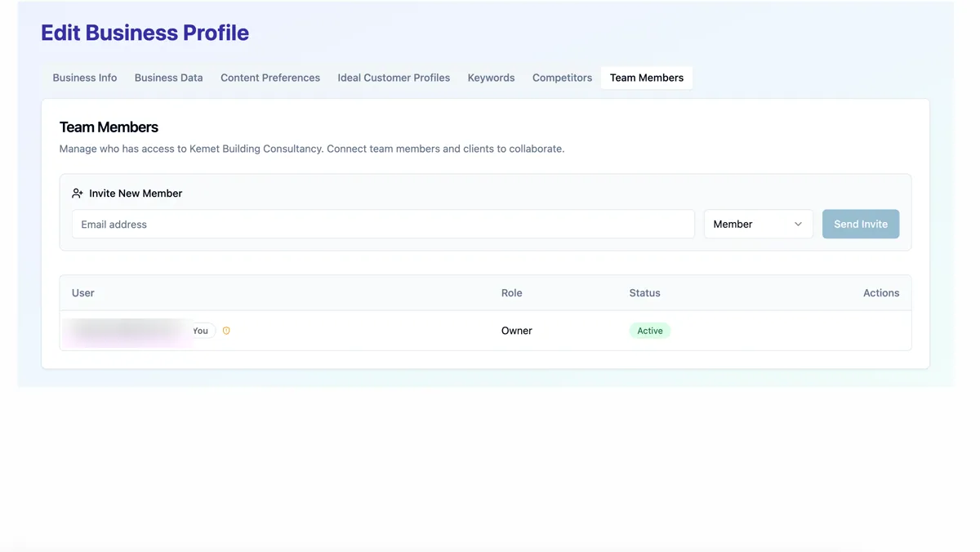Image resolution: width=980 pixels, height=552 pixels.
Task: Select the Ideal Customer Profiles tab
Action: [x=394, y=78]
